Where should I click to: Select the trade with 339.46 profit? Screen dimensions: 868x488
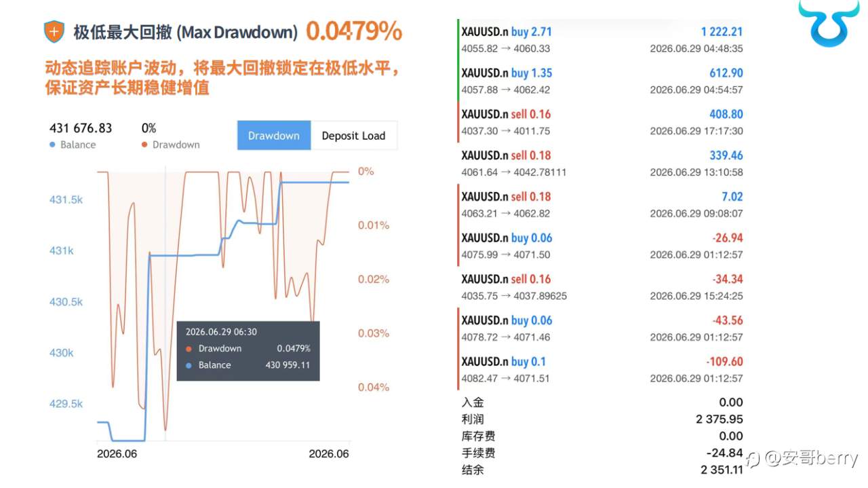(x=601, y=164)
